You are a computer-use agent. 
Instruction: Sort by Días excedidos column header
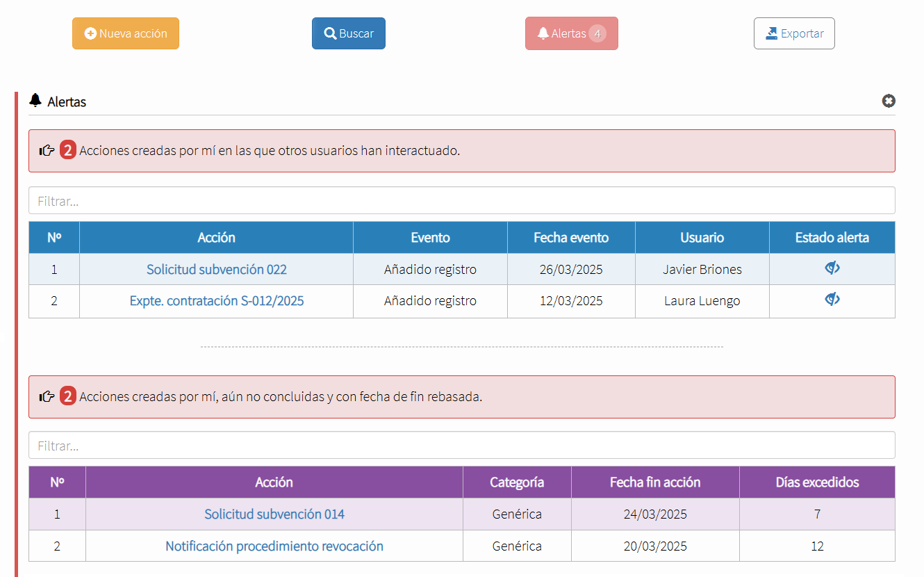(x=817, y=482)
